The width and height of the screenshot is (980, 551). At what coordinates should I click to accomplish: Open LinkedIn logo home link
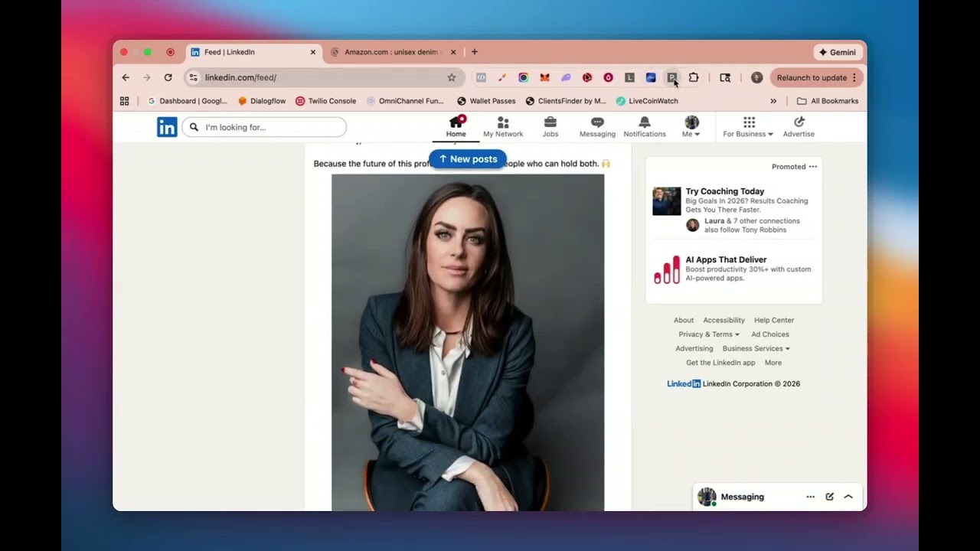tap(167, 127)
